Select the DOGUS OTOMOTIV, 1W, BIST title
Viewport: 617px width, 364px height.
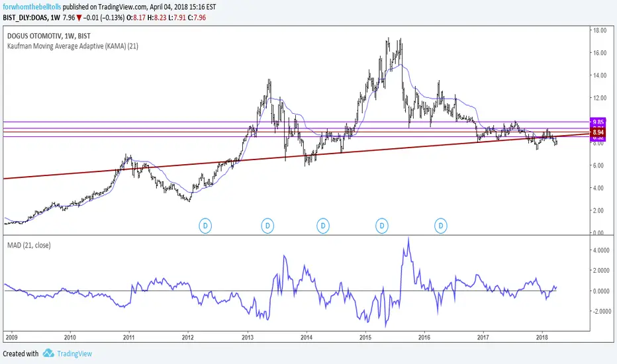coord(49,36)
